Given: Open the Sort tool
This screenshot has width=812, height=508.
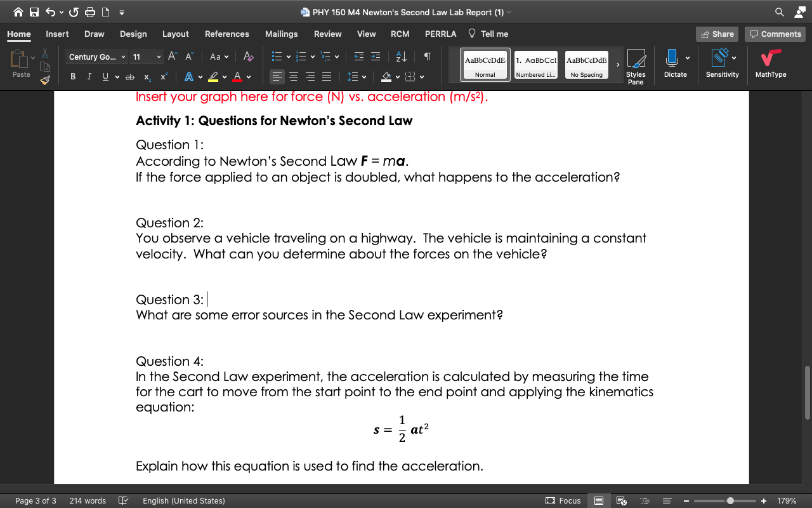Looking at the screenshot, I should [401, 57].
